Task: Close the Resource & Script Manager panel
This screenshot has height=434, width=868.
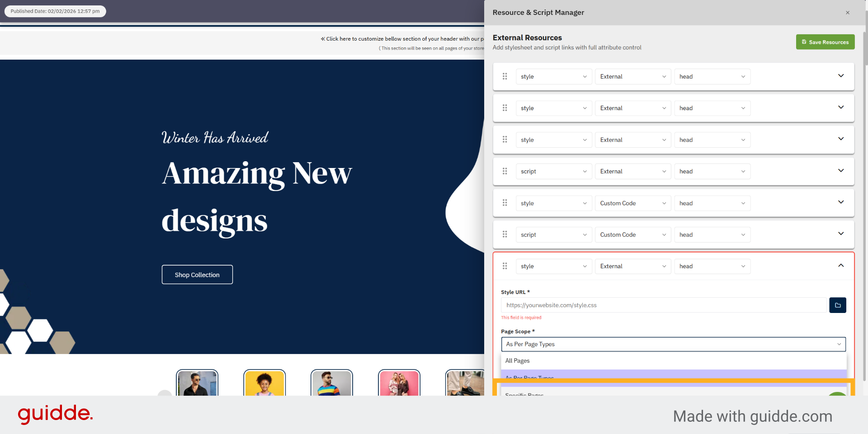Action: click(x=848, y=13)
